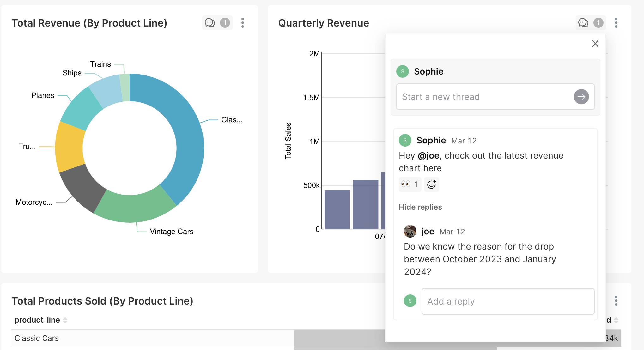Open comments on Total Revenue chart
Screen dimensions: 644x350
pyautogui.click(x=210, y=23)
